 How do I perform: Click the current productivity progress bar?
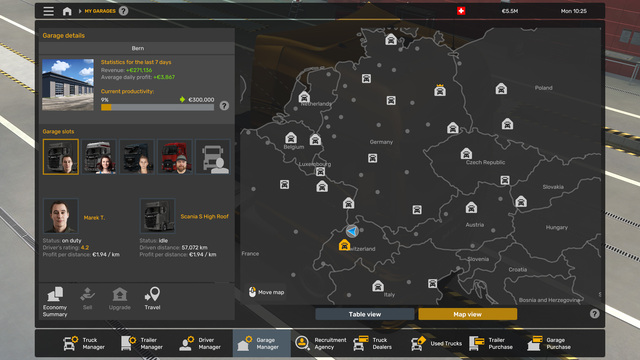[158, 107]
